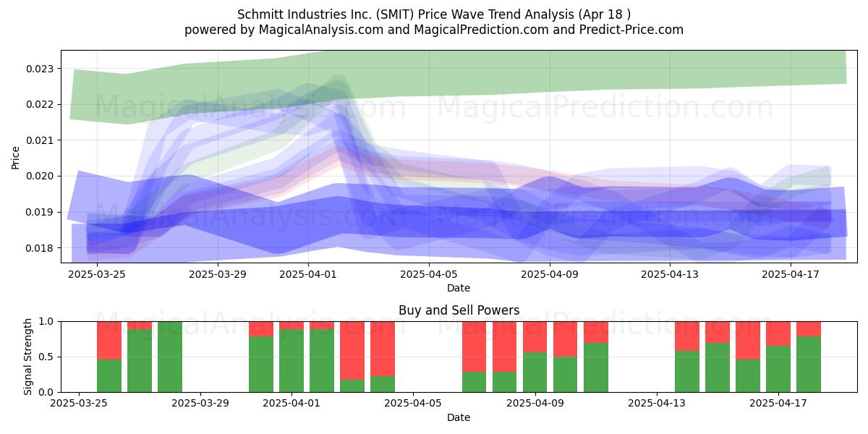Click the 'Buy and Sell Powers' chart title

click(x=459, y=310)
